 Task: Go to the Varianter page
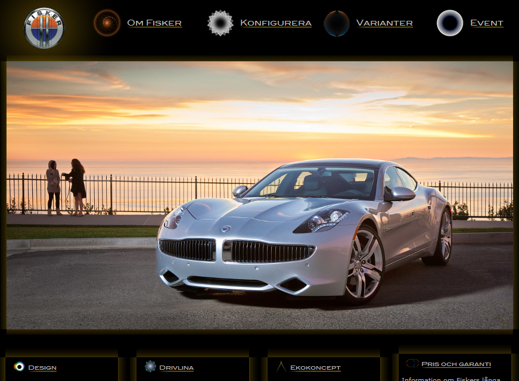coord(384,23)
